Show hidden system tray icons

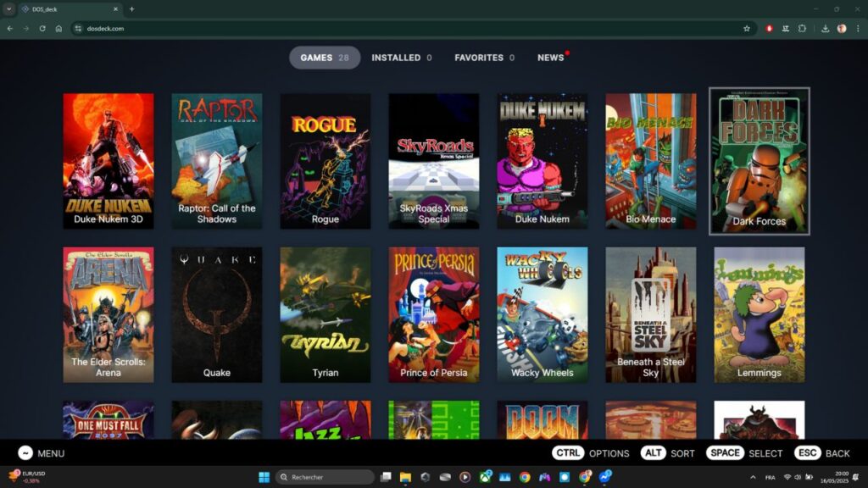click(753, 477)
